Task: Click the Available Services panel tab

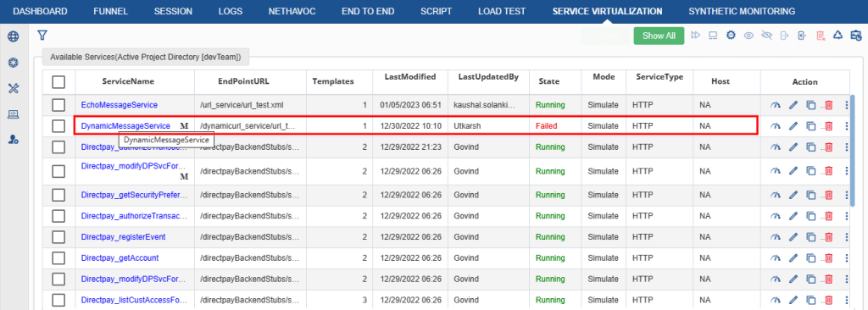Action: pos(146,57)
